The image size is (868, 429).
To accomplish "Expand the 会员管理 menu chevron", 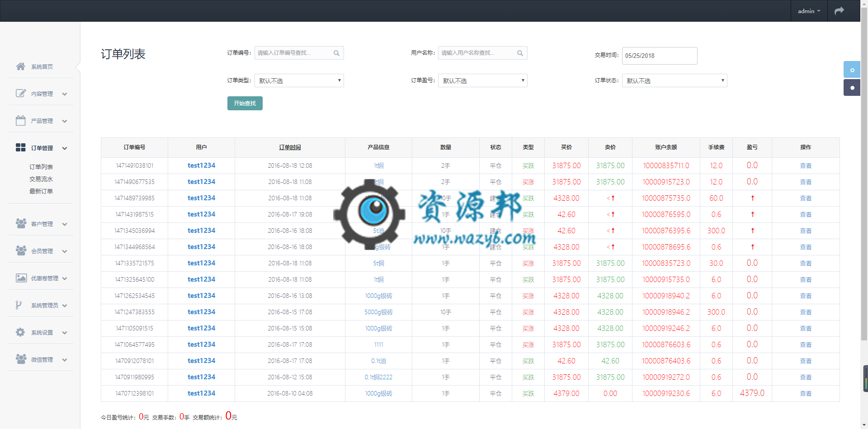I will 65,251.
